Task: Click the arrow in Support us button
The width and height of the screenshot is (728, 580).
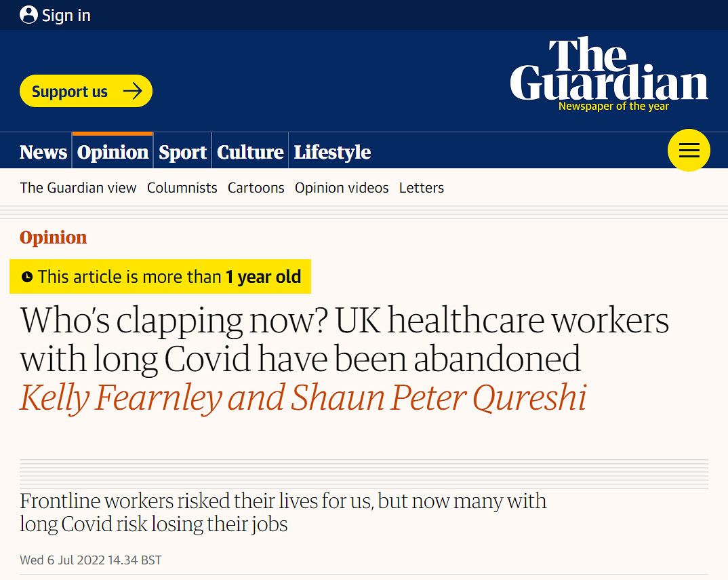Action: (132, 91)
